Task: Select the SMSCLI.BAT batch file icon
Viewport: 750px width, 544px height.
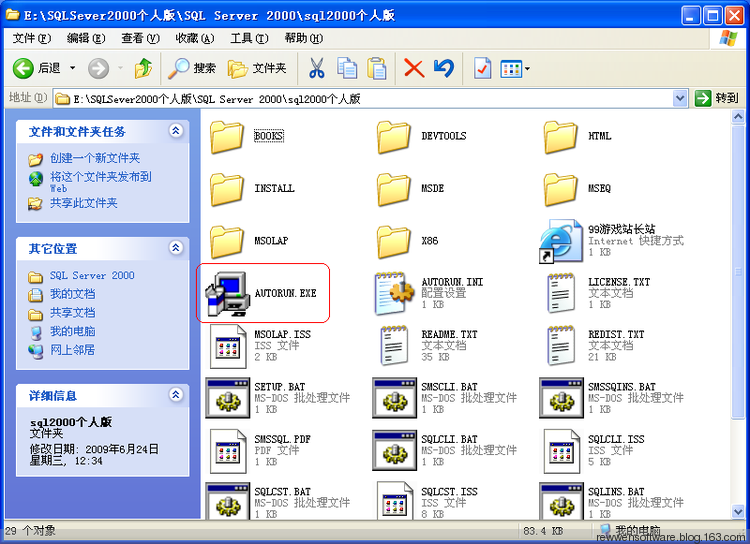Action: 394,398
